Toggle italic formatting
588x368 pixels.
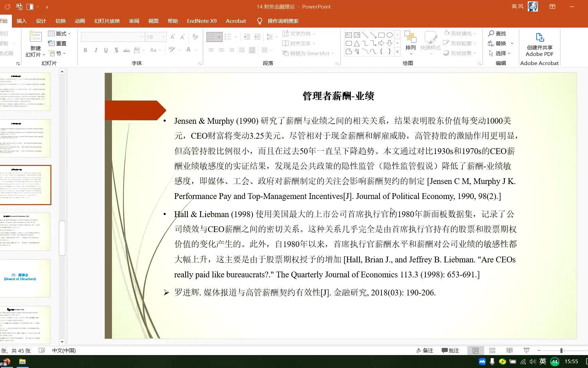[96, 50]
